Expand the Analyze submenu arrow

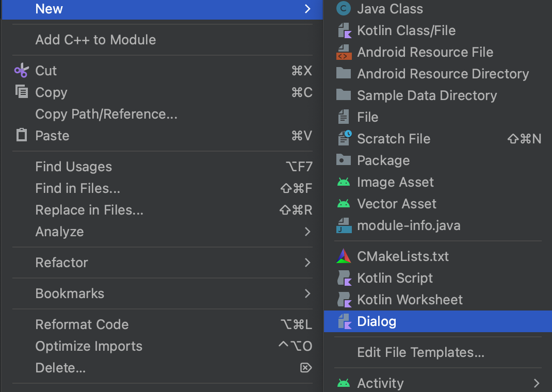[307, 232]
